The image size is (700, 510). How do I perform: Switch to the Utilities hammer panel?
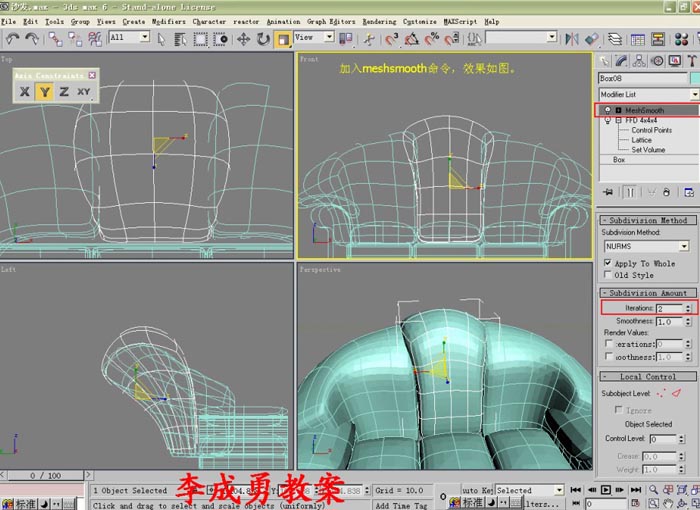point(692,61)
